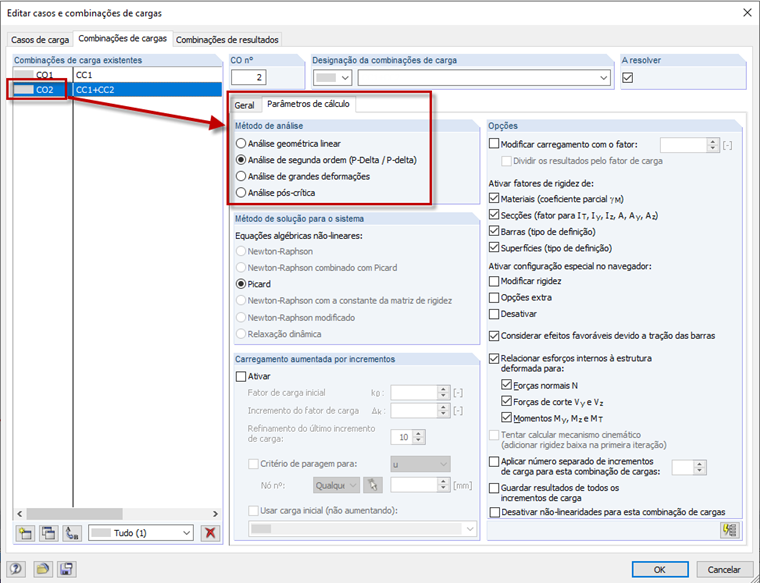
Task: Open the Tudo (1) filter dropdown
Action: point(141,533)
